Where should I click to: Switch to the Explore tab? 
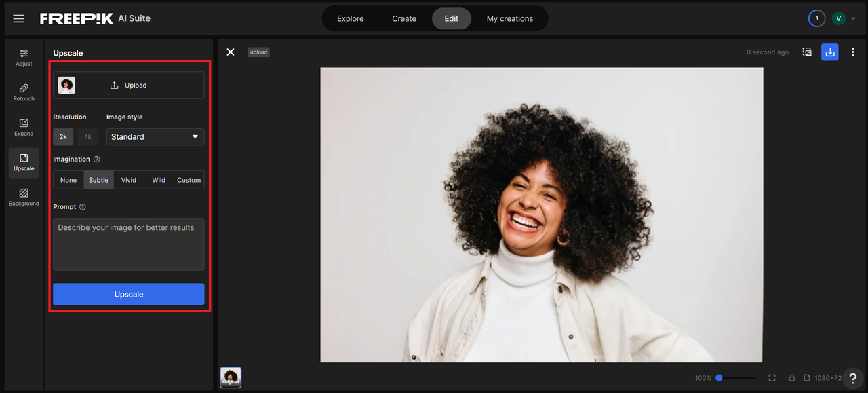[x=351, y=18]
